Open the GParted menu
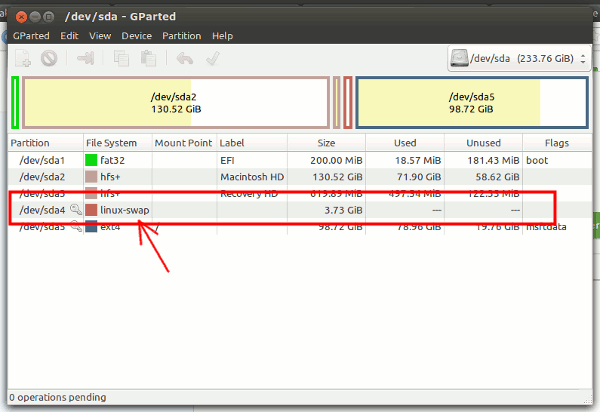600x412 pixels. click(x=31, y=36)
